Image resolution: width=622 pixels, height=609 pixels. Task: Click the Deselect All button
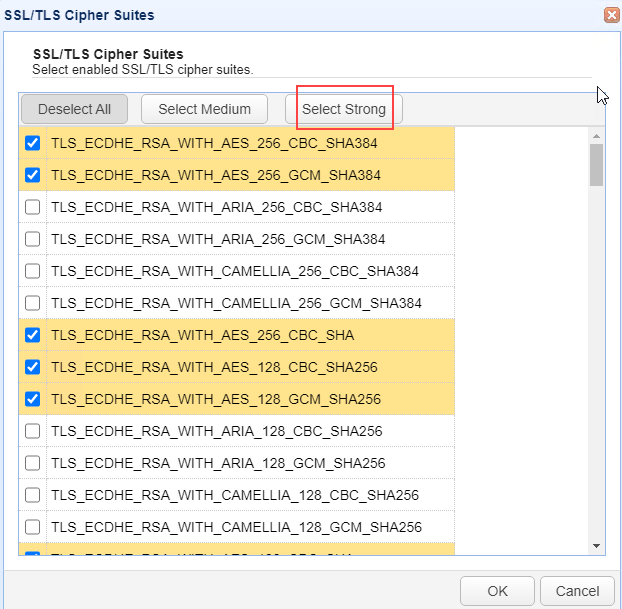74,109
